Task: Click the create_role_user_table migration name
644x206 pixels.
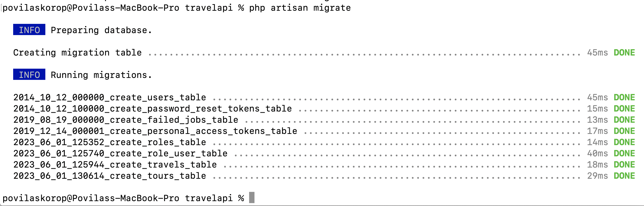Action: click(x=120, y=154)
